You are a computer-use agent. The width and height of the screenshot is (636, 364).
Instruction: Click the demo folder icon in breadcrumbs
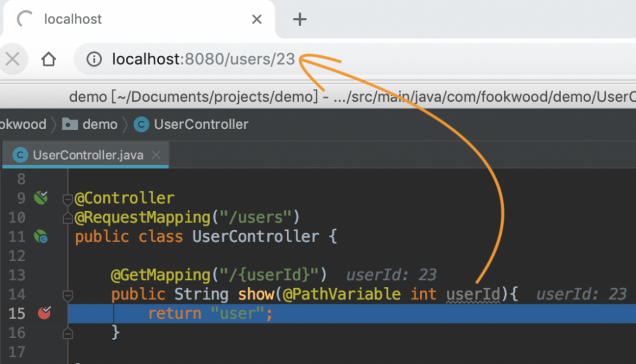(x=70, y=124)
